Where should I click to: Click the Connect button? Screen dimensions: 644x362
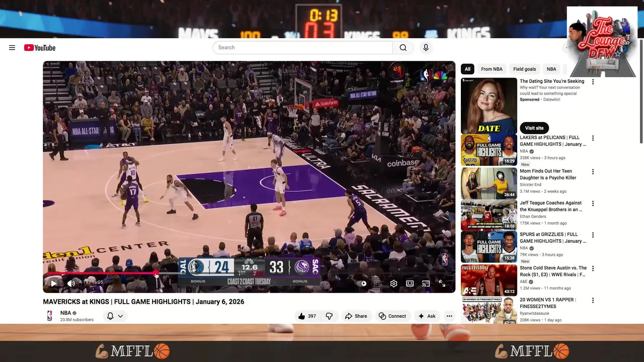(x=392, y=316)
